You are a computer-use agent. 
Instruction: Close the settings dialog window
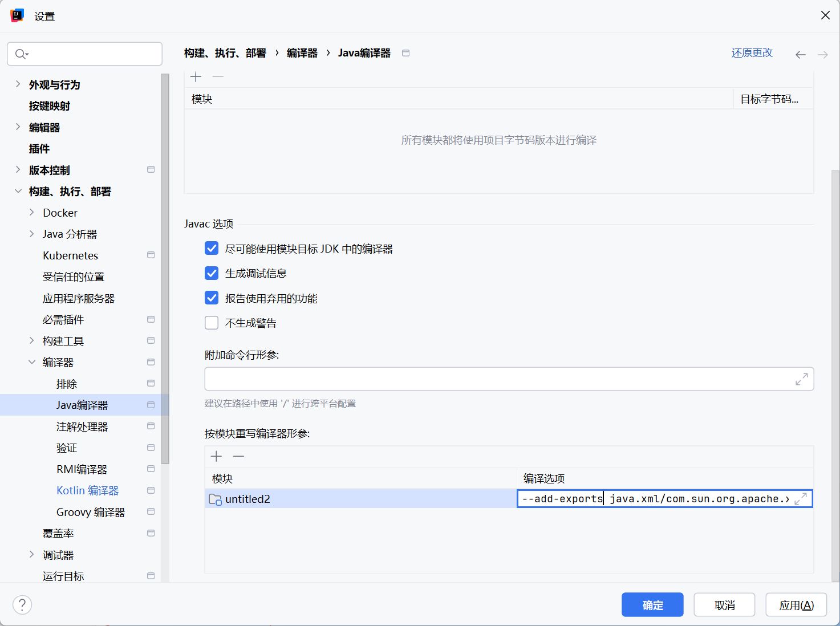pyautogui.click(x=825, y=15)
